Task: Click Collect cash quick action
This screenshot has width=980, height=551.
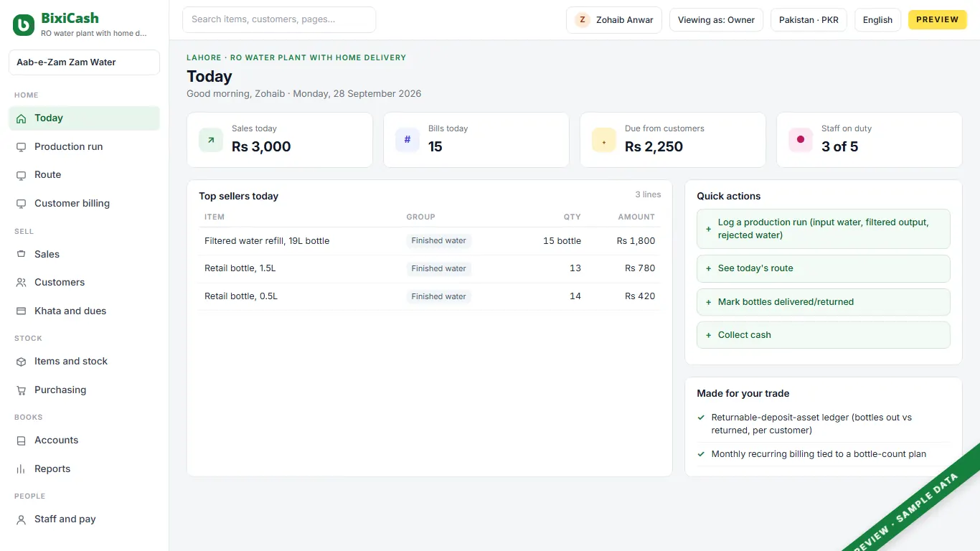Action: (x=824, y=335)
